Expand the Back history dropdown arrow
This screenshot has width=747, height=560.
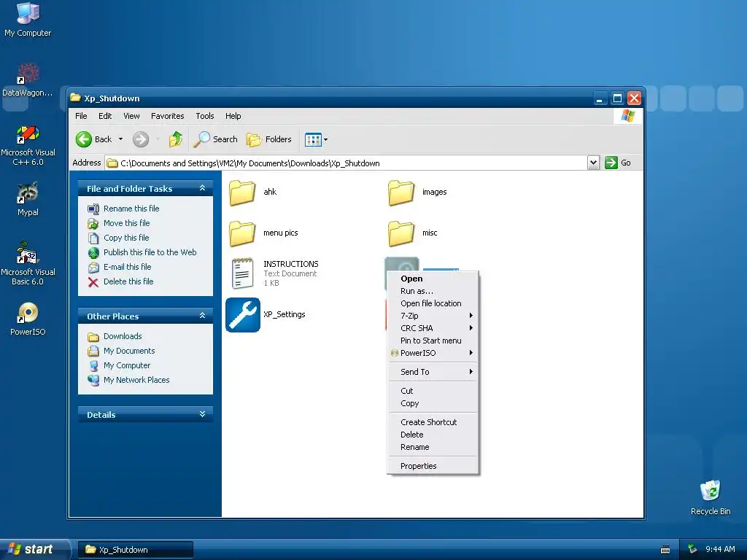point(120,139)
